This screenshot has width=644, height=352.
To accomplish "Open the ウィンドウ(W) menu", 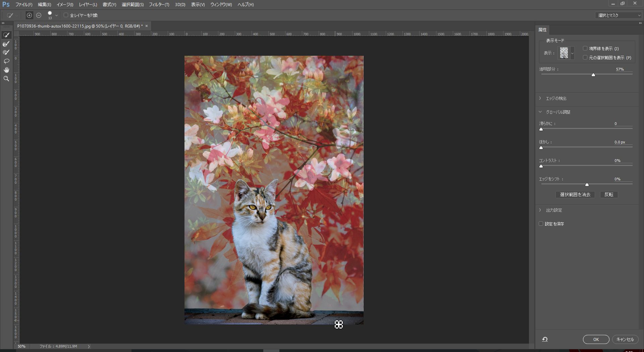I will pos(221,5).
